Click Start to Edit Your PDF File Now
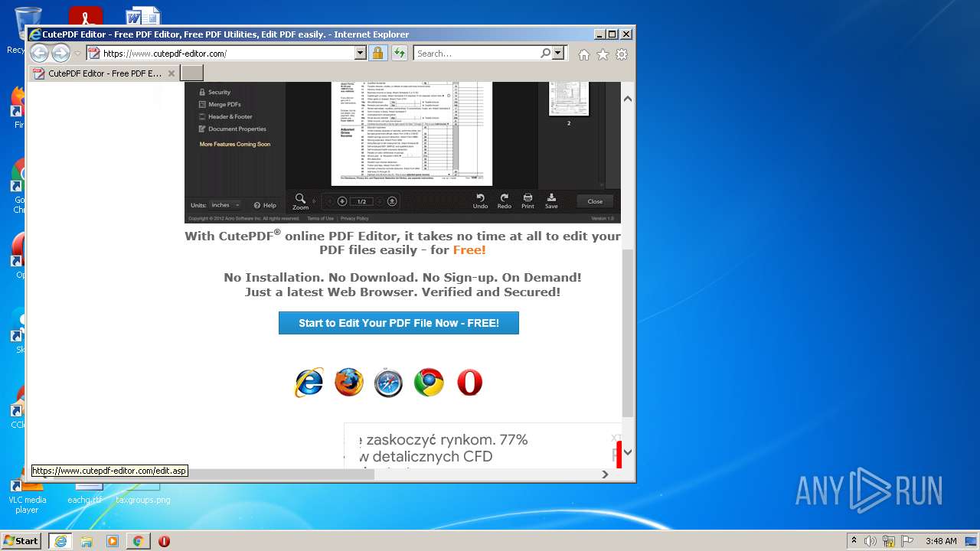This screenshot has width=980, height=551. tap(399, 323)
